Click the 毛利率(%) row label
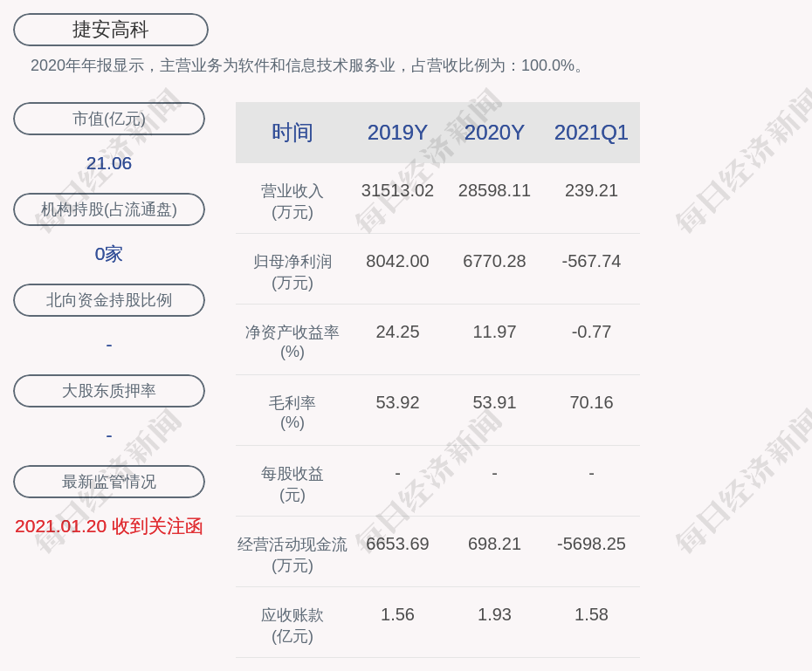Screen dimensions: 812x671 coord(292,413)
